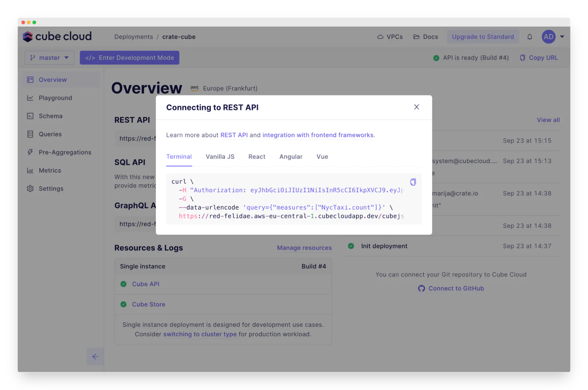Switch to the Vanilla JS tab
The image size is (588, 390).
click(220, 157)
